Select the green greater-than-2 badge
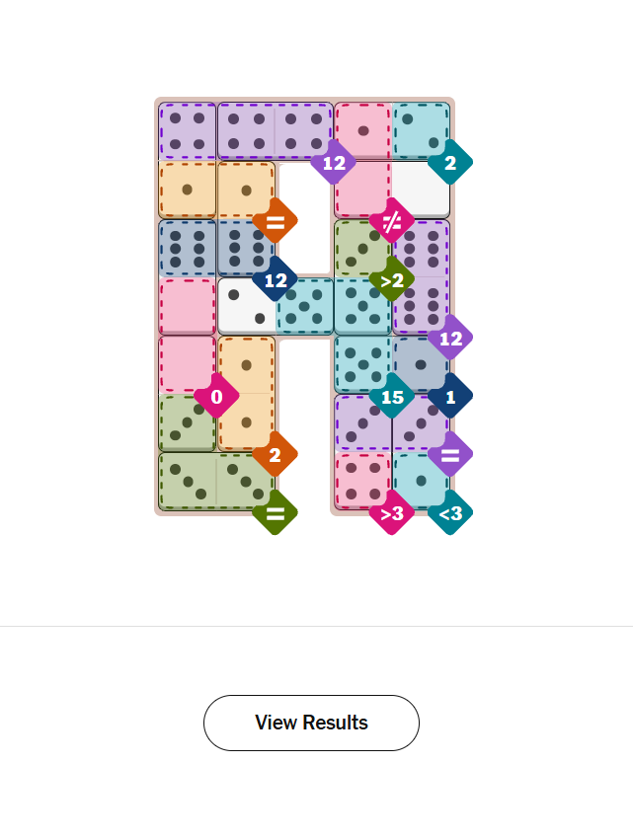Viewport: 633px width, 840px height. tap(391, 279)
